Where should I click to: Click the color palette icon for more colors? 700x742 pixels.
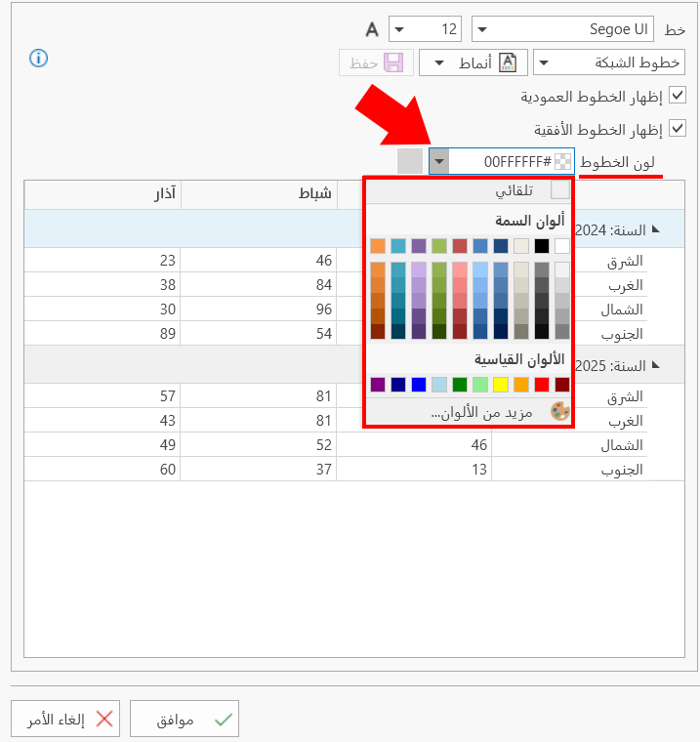click(560, 411)
